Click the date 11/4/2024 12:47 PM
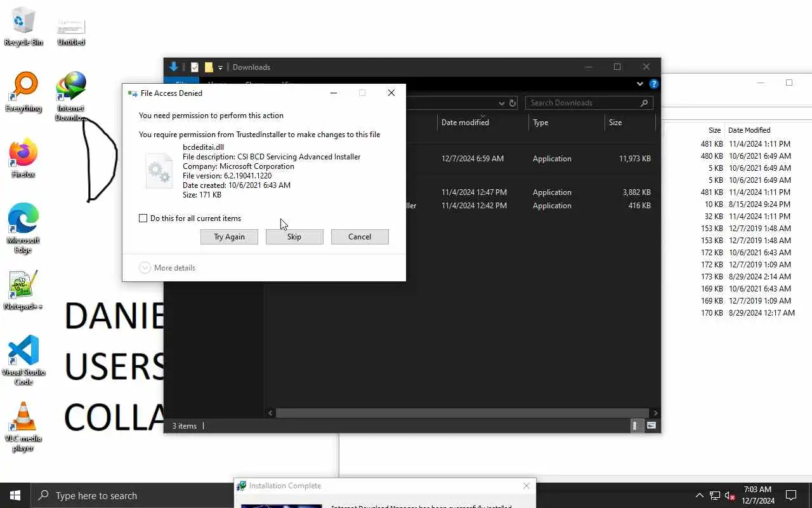The height and width of the screenshot is (508, 812). click(x=474, y=192)
